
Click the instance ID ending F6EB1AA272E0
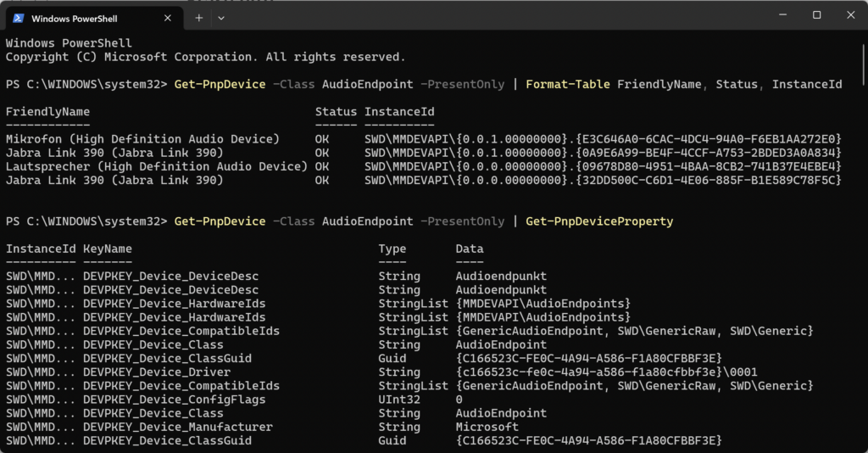[603, 139]
